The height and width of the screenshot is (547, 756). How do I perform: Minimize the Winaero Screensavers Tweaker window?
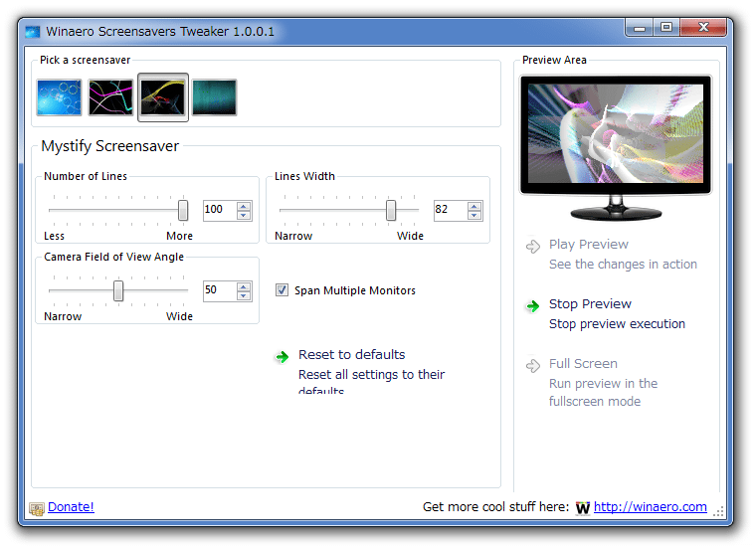pyautogui.click(x=640, y=28)
